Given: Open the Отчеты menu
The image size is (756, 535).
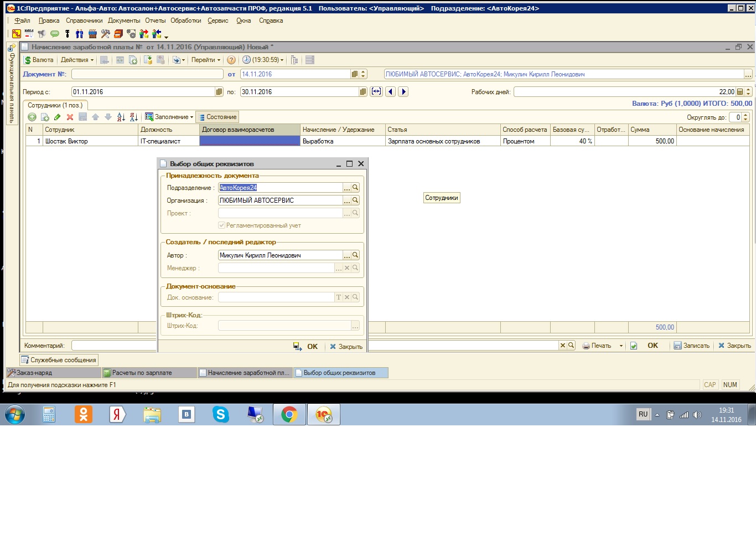Looking at the screenshot, I should (156, 20).
